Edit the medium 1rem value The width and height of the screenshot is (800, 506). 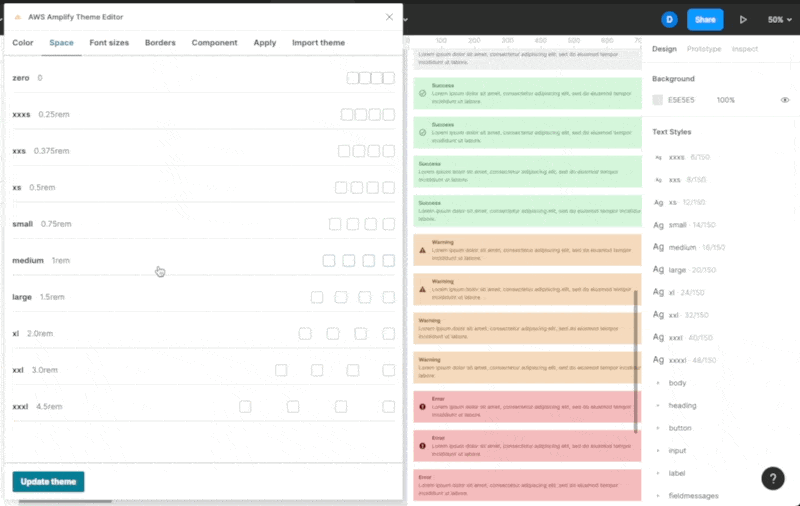pos(61,261)
